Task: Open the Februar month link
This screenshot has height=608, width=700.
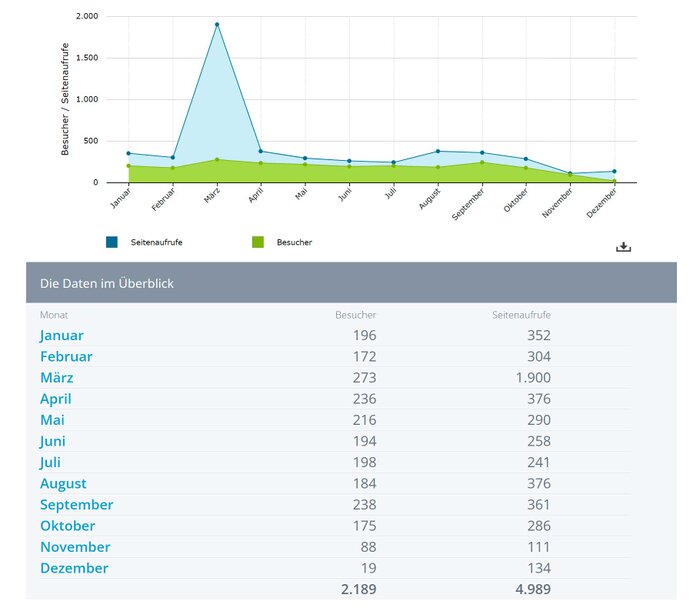Action: (x=66, y=357)
